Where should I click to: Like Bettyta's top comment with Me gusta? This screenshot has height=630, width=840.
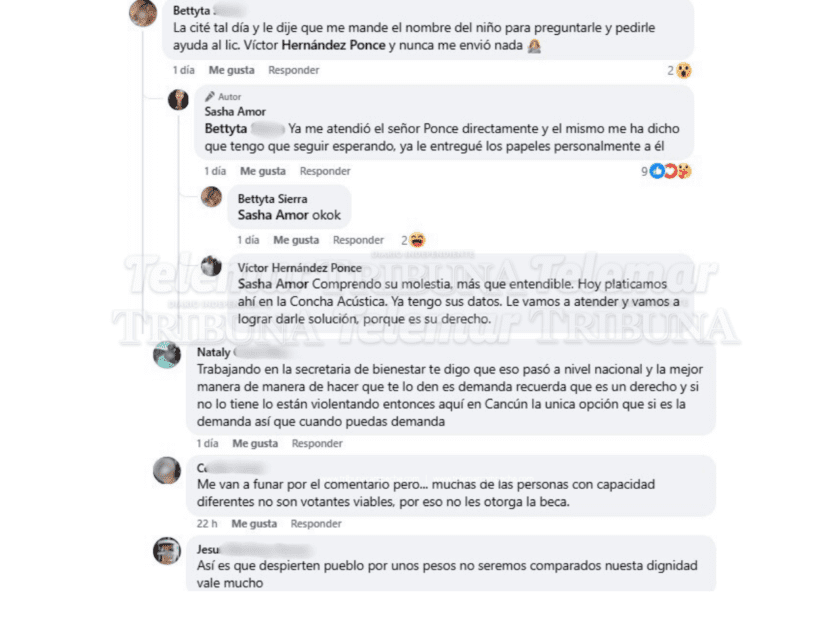pos(231,71)
